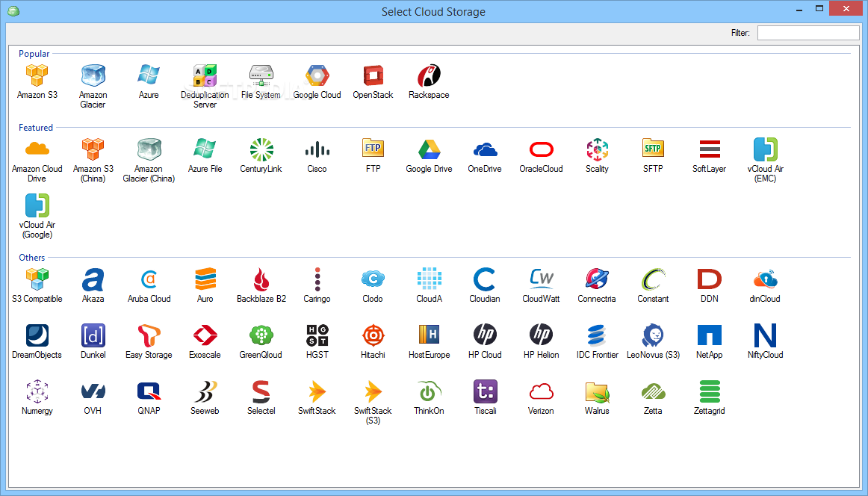Select vCloud Air (Google)

point(37,205)
